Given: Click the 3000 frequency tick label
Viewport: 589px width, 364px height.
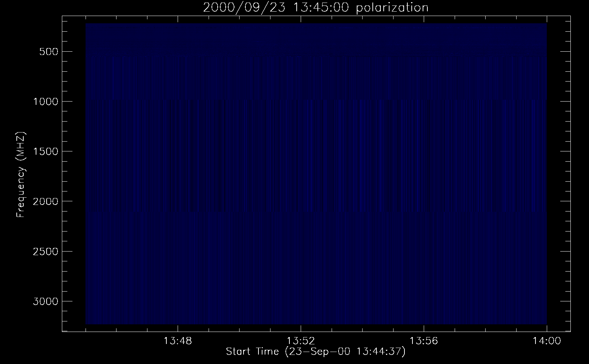Looking at the screenshot, I should click(x=46, y=301).
